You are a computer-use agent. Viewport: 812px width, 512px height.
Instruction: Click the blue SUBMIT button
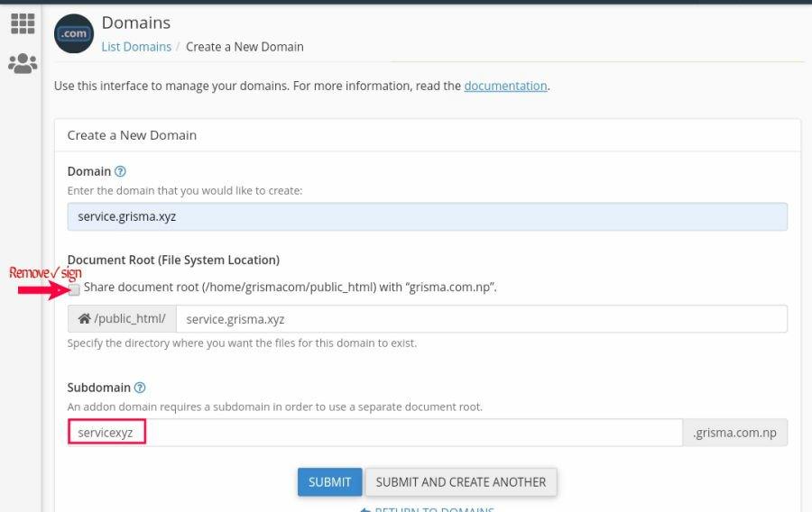[330, 482]
